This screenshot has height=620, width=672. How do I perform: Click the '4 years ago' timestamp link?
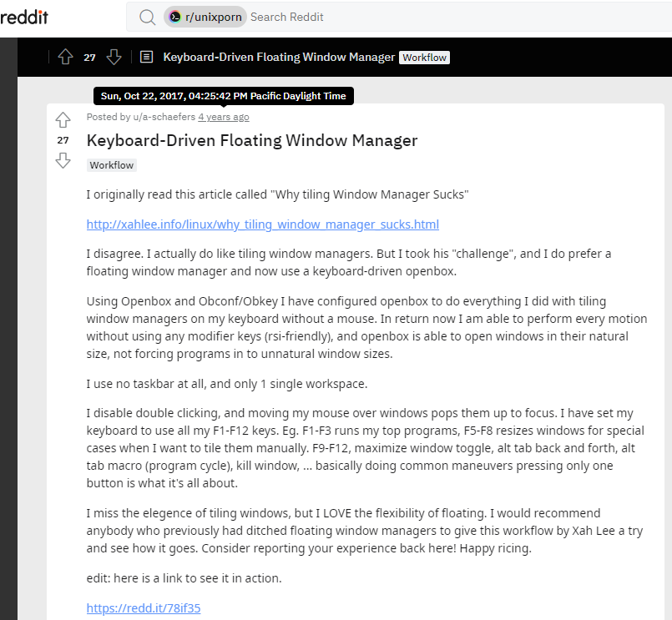click(223, 117)
